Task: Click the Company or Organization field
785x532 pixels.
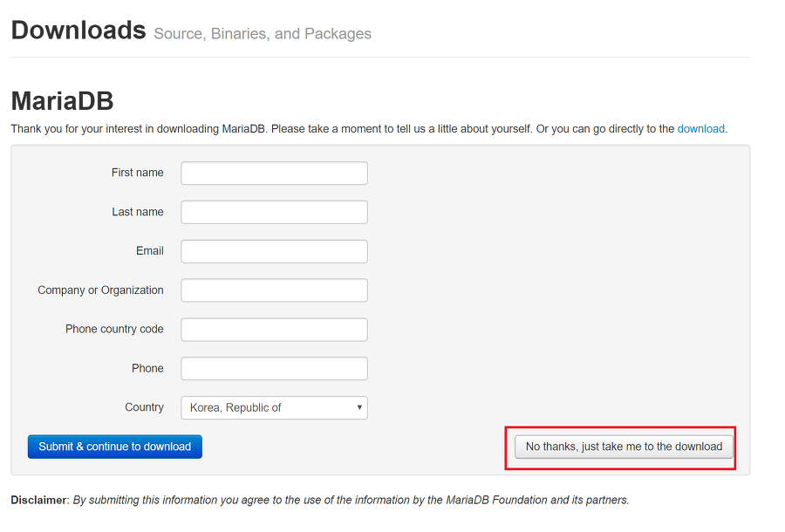Action: point(273,290)
